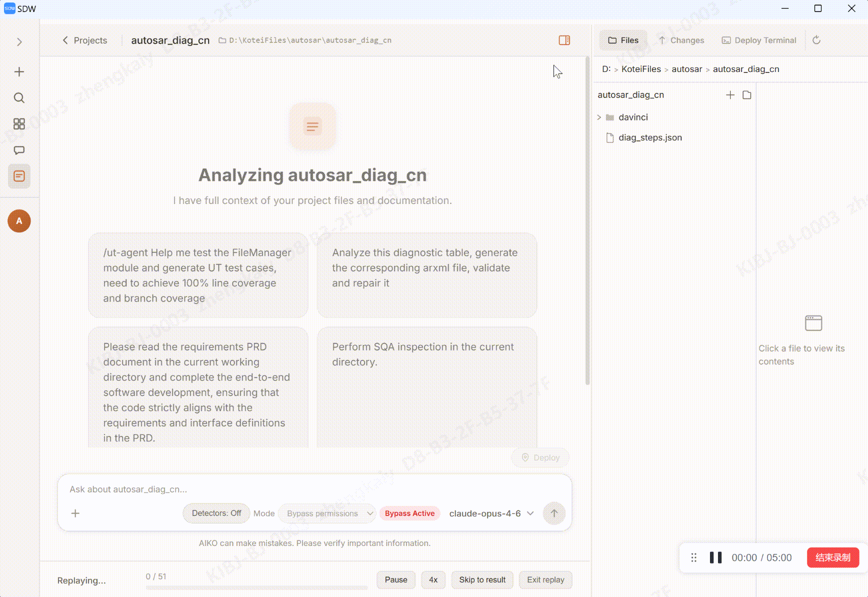Click the chat area vertical scrollbar
Viewport: 868px width, 597px height.
coord(587,220)
